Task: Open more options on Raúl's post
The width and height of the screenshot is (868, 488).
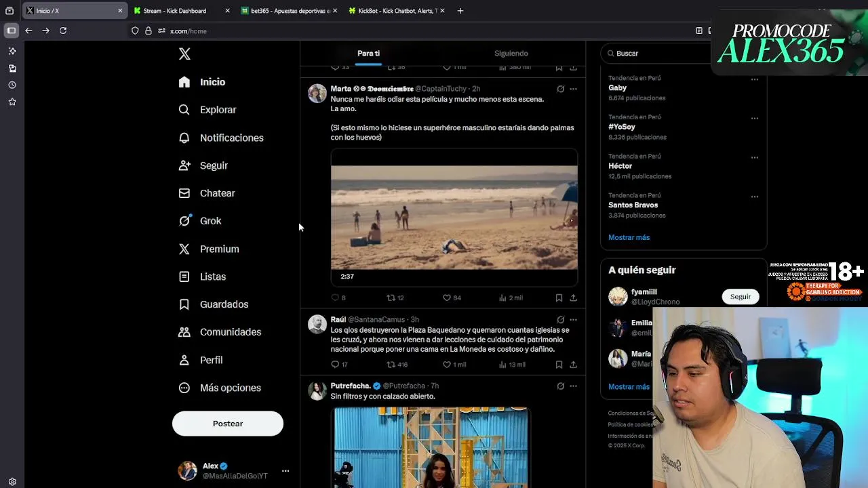Action: click(x=573, y=319)
